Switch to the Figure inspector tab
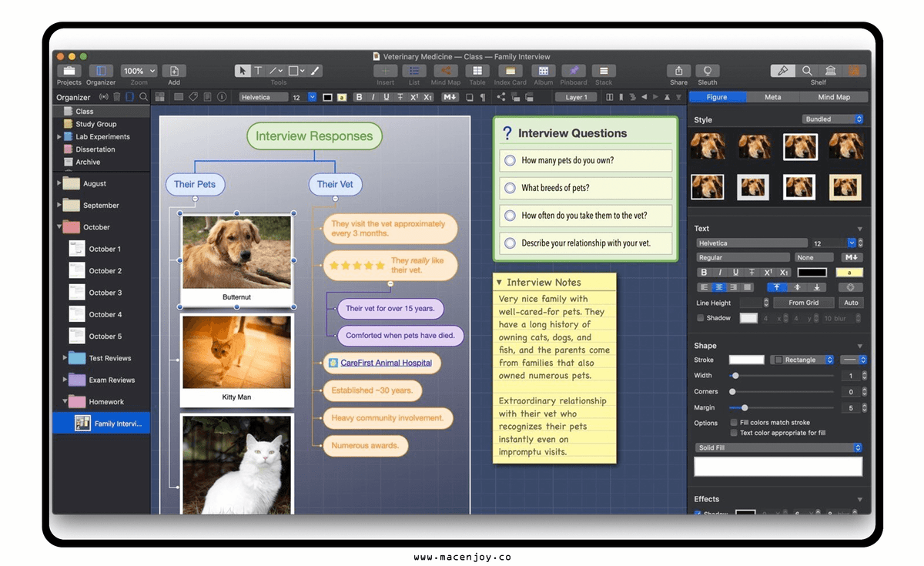This screenshot has width=924, height=566. (717, 97)
